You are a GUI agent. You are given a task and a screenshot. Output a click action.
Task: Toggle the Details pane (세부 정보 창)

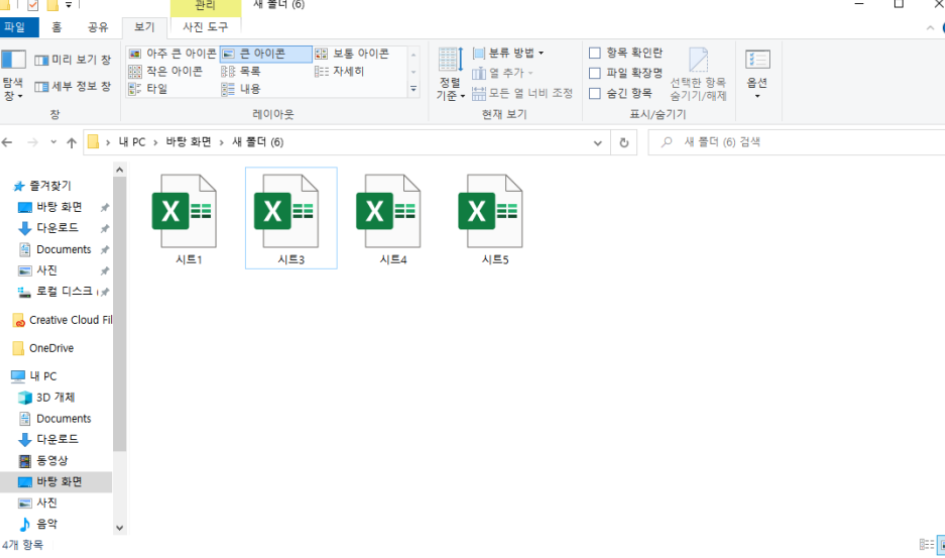pos(73,86)
